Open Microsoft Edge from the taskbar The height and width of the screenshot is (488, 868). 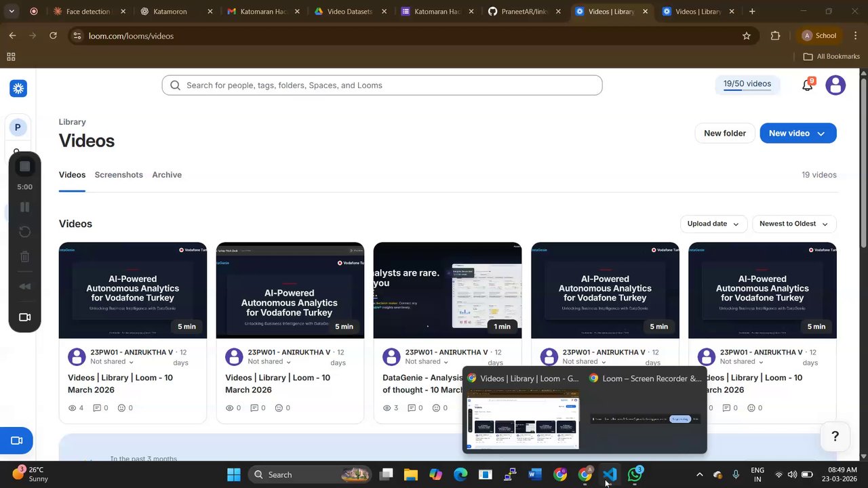point(460,474)
